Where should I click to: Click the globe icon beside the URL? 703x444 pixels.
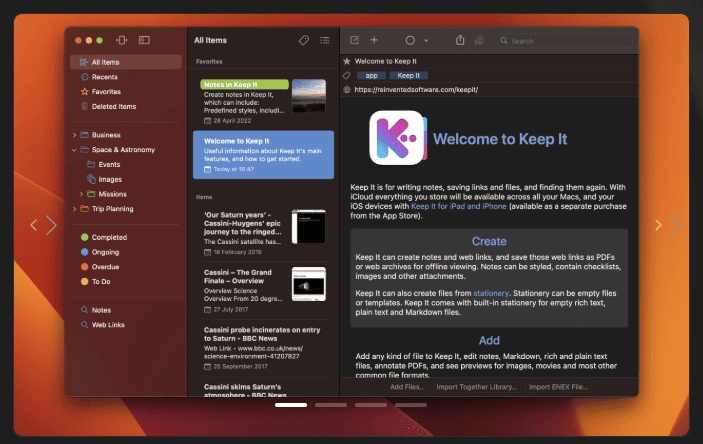click(347, 90)
